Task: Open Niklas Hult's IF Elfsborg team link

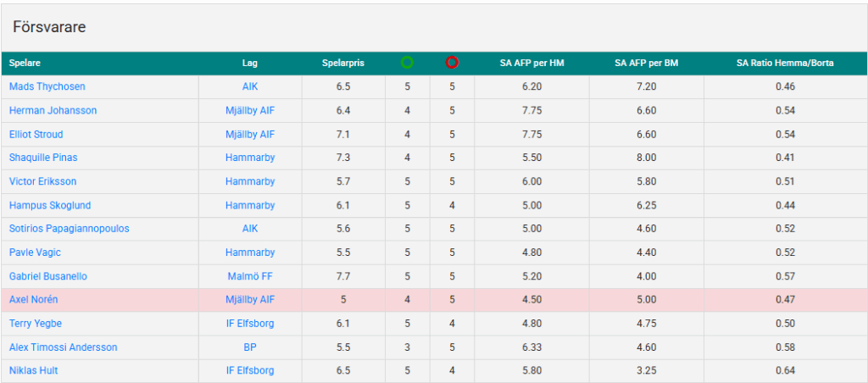Action: (250, 371)
